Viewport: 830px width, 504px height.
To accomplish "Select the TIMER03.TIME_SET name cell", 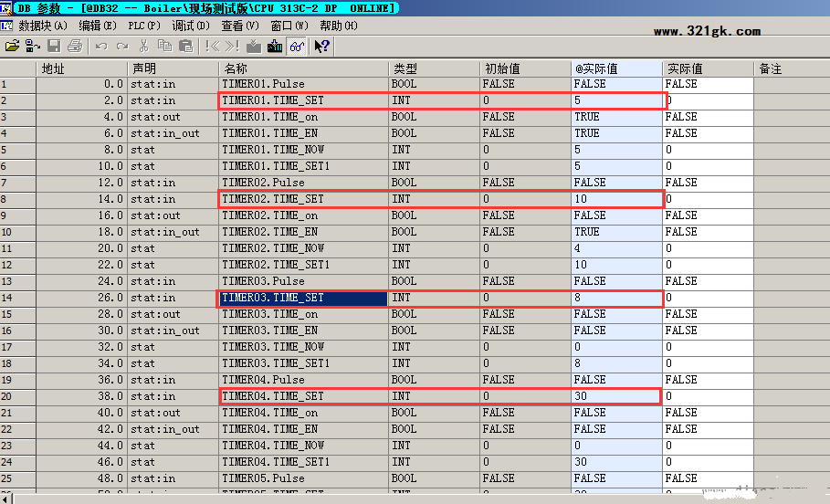I will tap(303, 298).
